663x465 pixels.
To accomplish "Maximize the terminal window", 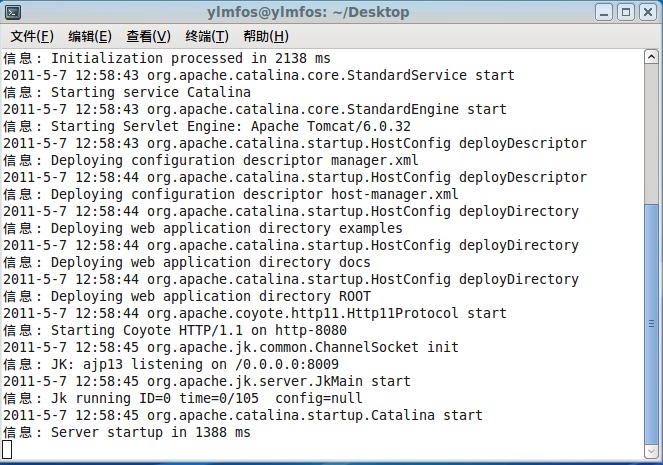I will (626, 12).
